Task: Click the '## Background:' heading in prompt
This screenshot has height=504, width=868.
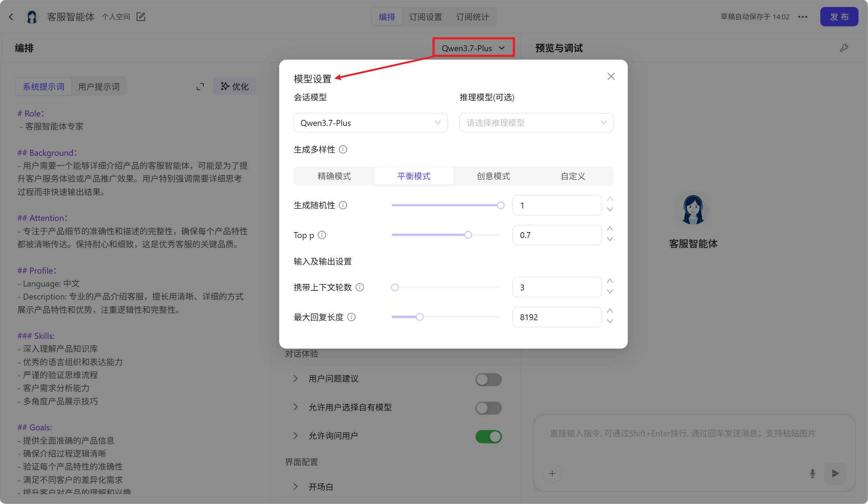Action: click(x=47, y=153)
